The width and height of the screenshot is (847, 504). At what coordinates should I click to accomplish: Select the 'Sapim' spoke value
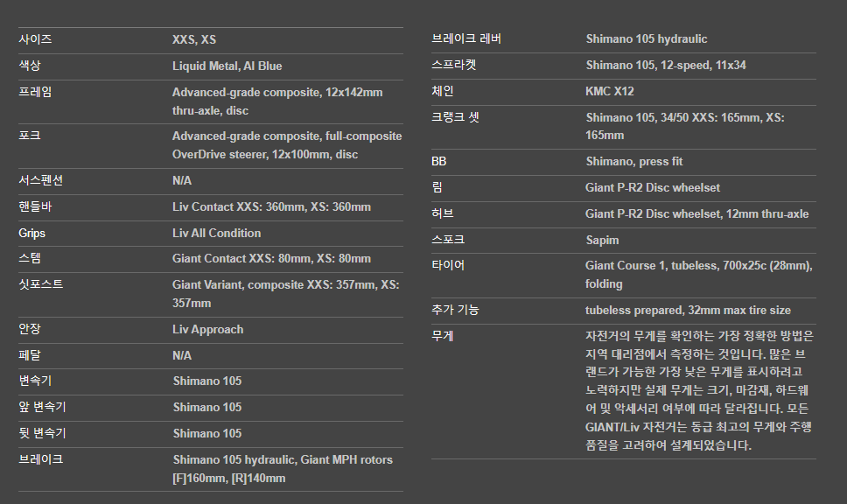[x=602, y=241]
